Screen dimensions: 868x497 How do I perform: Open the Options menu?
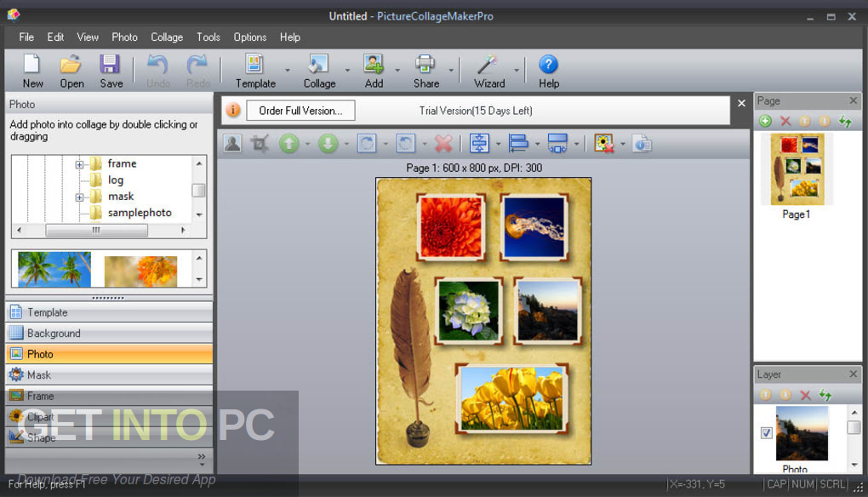point(249,37)
